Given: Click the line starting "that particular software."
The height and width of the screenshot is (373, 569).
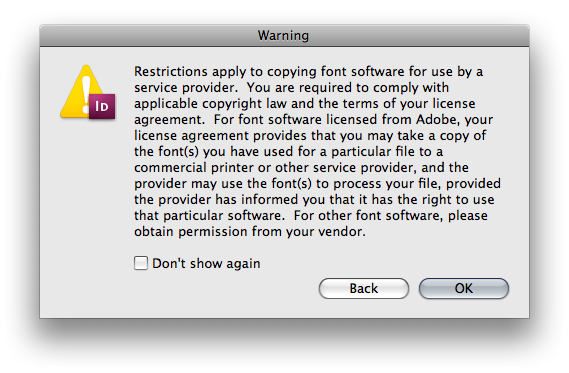Looking at the screenshot, I should coord(311,216).
